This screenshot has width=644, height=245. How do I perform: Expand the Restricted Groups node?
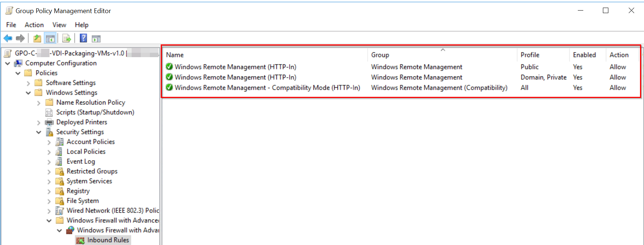tap(49, 172)
